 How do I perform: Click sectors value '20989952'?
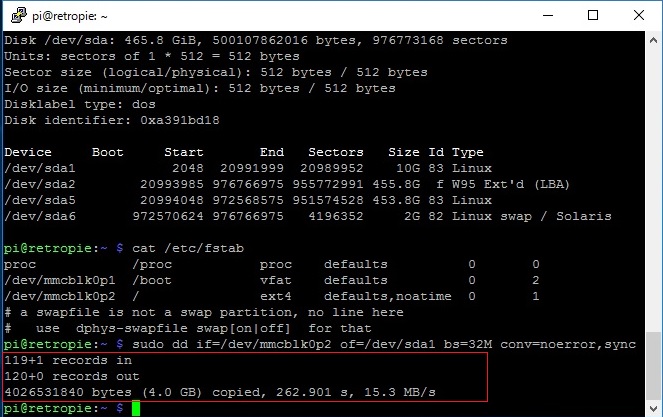click(332, 168)
